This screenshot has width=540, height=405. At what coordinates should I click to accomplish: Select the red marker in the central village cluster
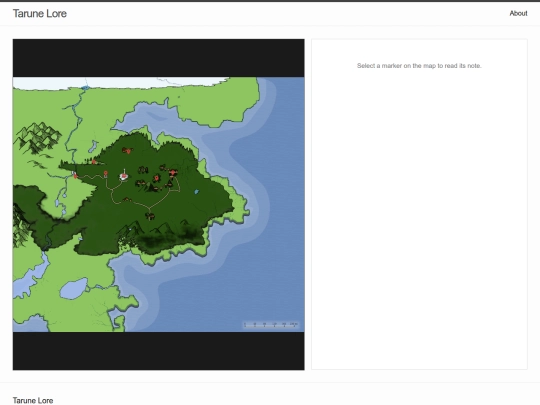click(x=157, y=178)
